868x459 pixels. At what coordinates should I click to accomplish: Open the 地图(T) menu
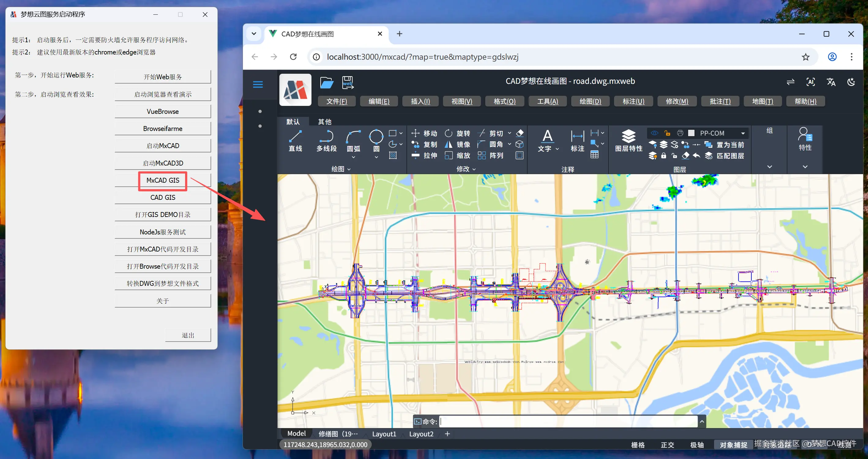coord(762,101)
